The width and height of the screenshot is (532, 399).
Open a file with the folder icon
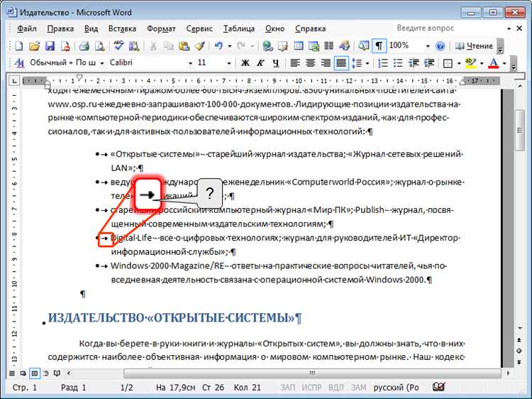[34, 46]
